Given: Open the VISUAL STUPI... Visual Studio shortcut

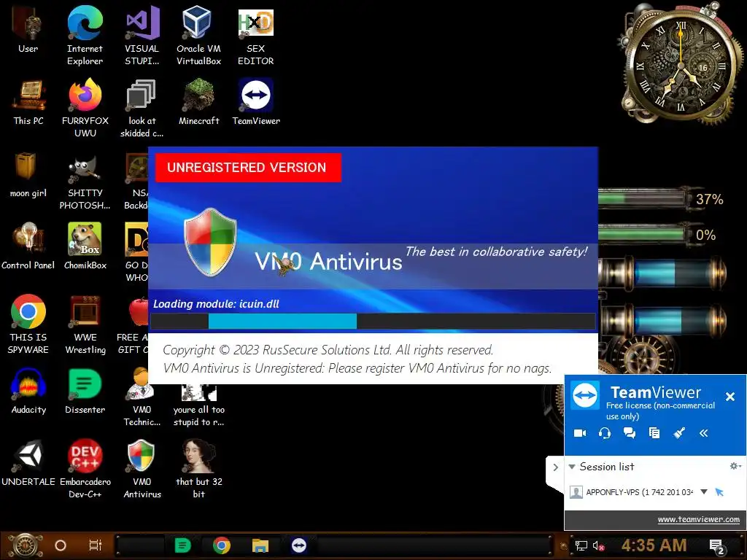Looking at the screenshot, I should [142, 35].
